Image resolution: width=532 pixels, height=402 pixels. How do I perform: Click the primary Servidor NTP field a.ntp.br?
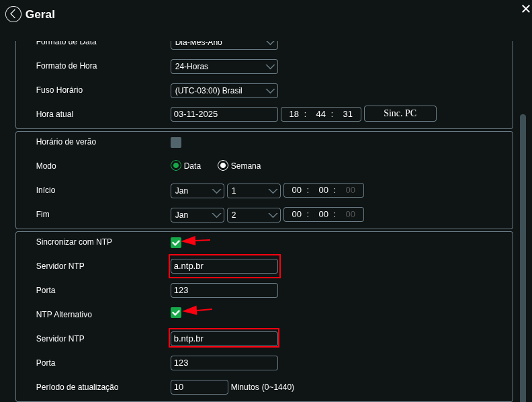[224, 266]
